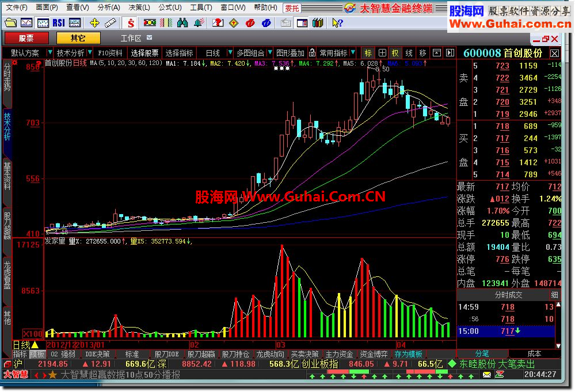The width and height of the screenshot is (575, 392).
Task: Expand the 默认方案 dropdown arrow
Action: 50,53
